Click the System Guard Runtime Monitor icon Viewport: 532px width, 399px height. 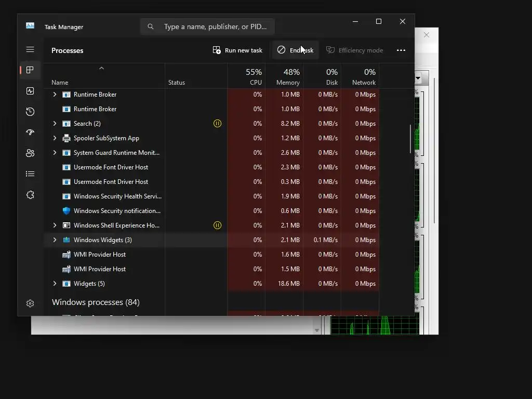click(x=66, y=153)
